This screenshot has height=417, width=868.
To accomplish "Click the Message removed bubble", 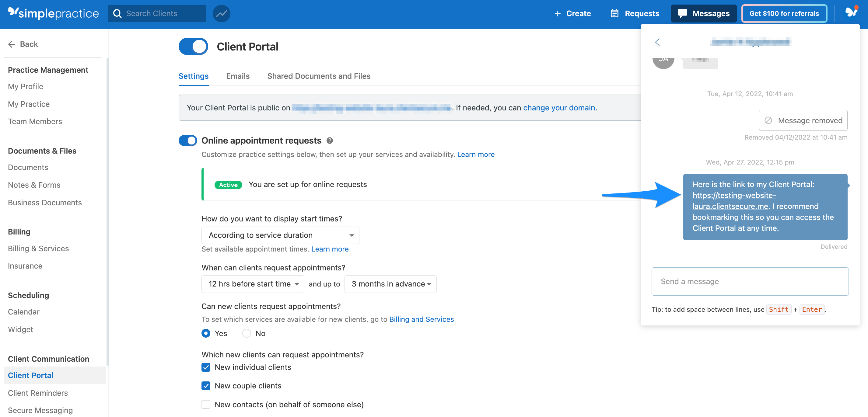I will (803, 120).
